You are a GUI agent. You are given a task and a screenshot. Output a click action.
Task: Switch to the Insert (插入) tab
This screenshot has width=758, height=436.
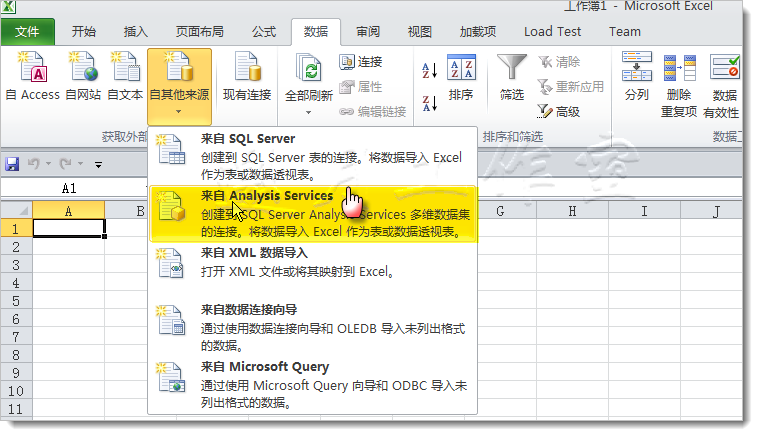pyautogui.click(x=136, y=32)
